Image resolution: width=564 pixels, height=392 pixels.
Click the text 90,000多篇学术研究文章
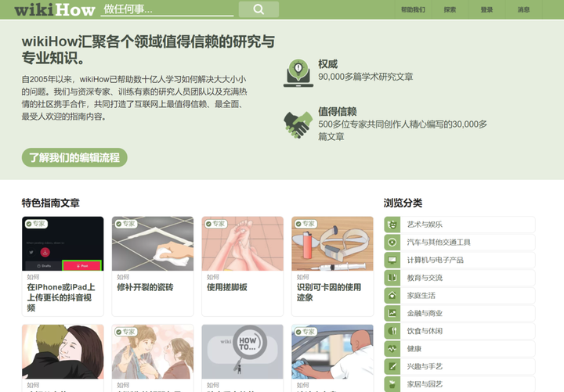pyautogui.click(x=366, y=77)
